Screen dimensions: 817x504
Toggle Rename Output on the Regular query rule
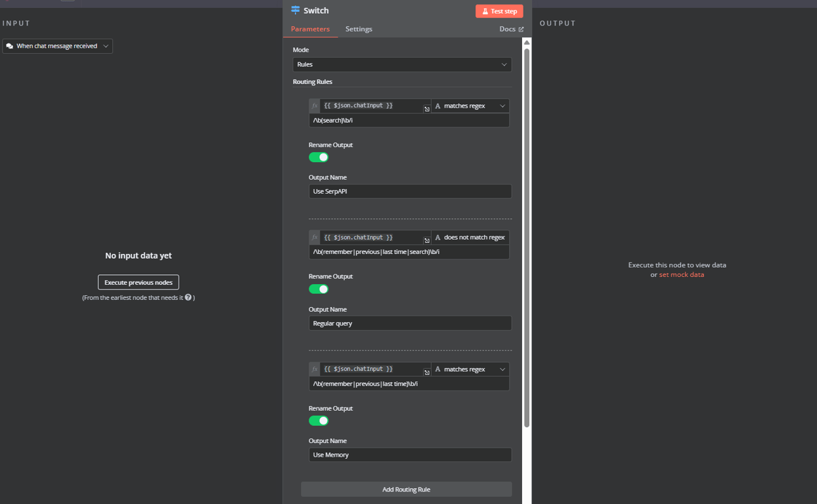(319, 289)
